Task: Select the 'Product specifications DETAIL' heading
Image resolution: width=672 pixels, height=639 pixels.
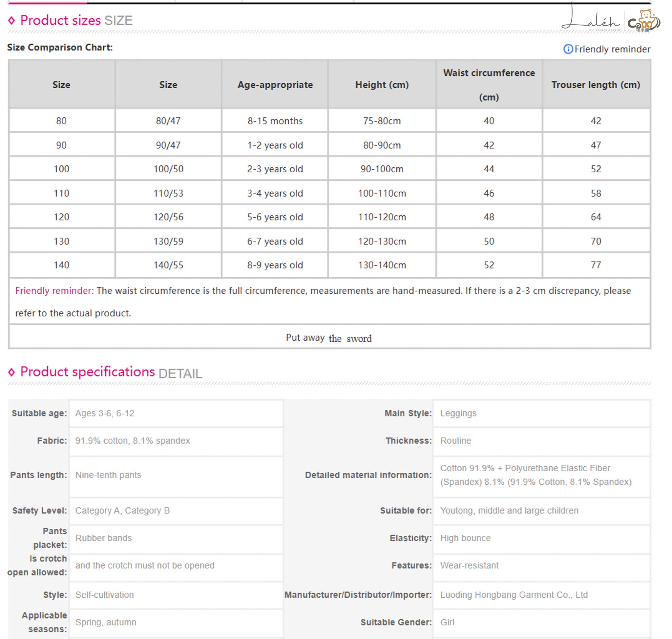Action: tap(111, 372)
